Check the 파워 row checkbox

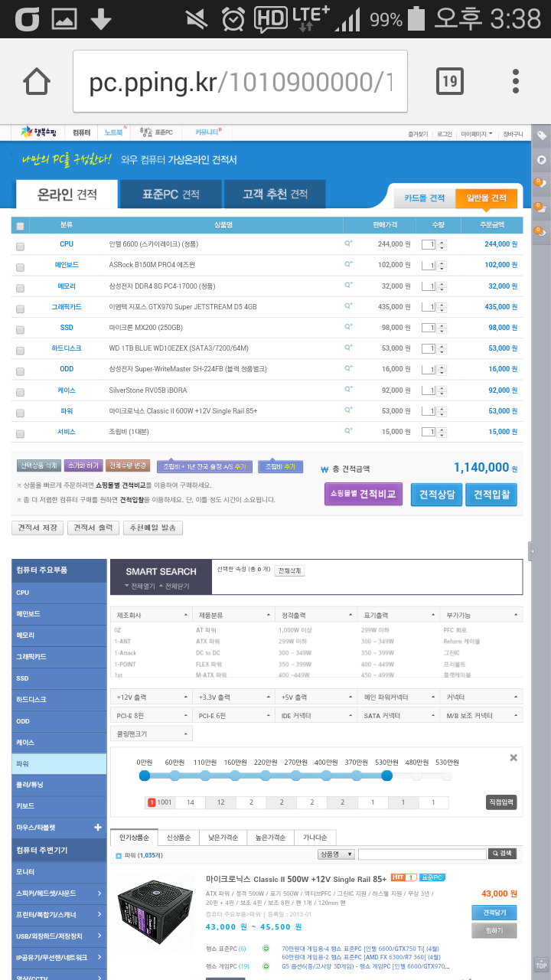(x=20, y=413)
